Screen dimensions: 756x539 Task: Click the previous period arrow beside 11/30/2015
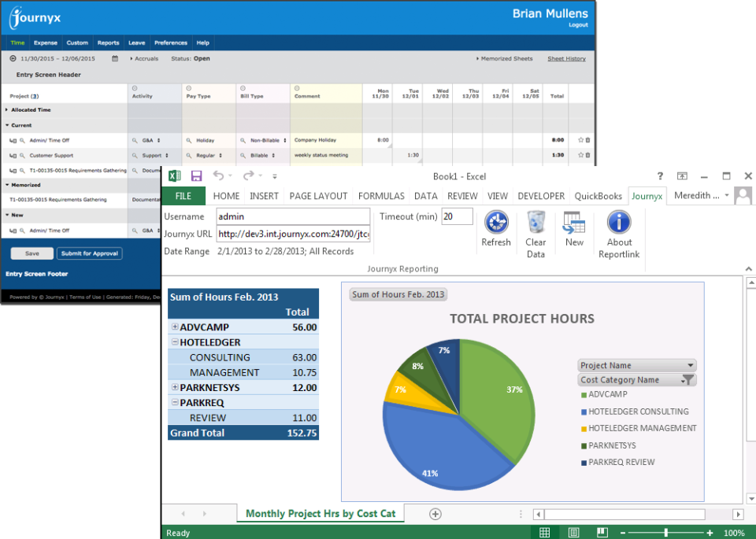(13, 58)
